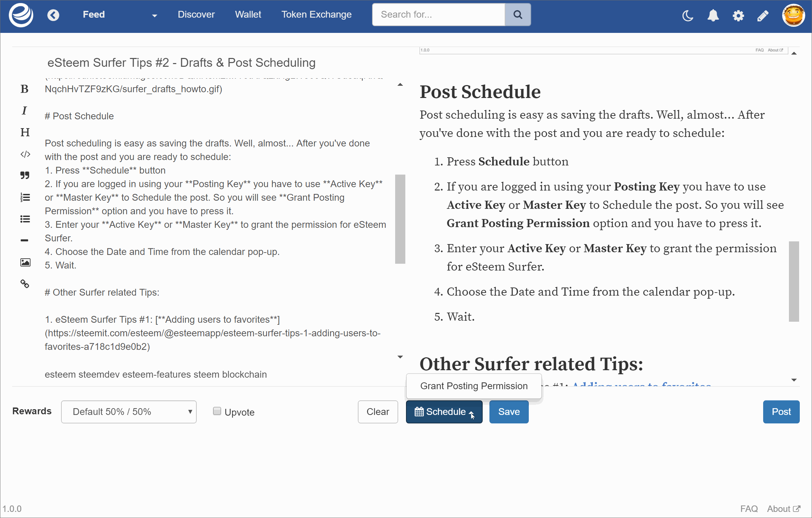Viewport: 812px width, 518px height.
Task: Insert horizontal rule icon
Action: pos(24,240)
